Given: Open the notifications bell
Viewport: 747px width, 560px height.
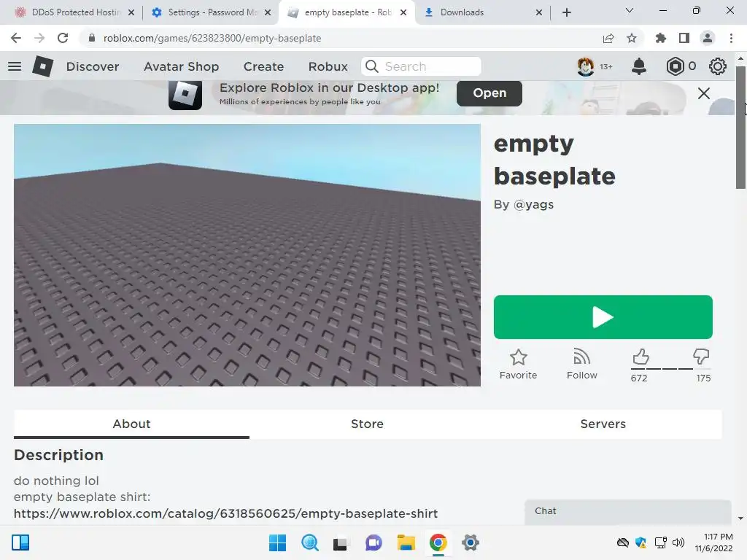Looking at the screenshot, I should [x=639, y=66].
